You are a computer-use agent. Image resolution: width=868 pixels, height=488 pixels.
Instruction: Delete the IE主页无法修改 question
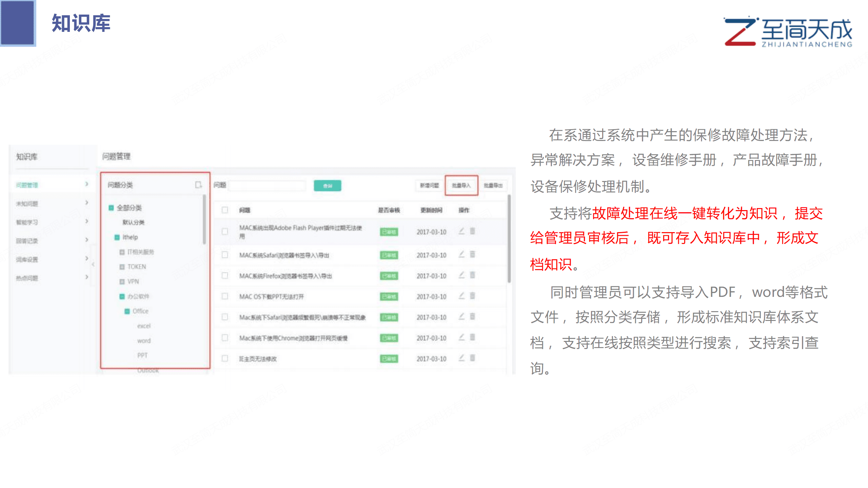pos(472,358)
